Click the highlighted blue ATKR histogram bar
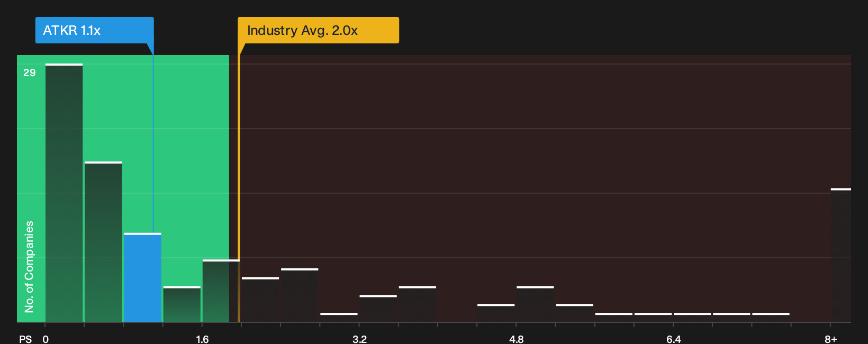The width and height of the screenshot is (868, 344). pyautogui.click(x=142, y=277)
